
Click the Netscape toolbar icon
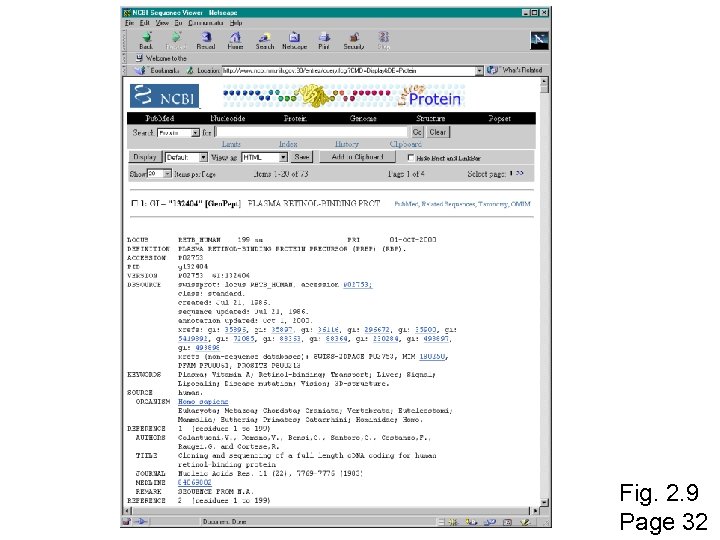pyautogui.click(x=294, y=38)
